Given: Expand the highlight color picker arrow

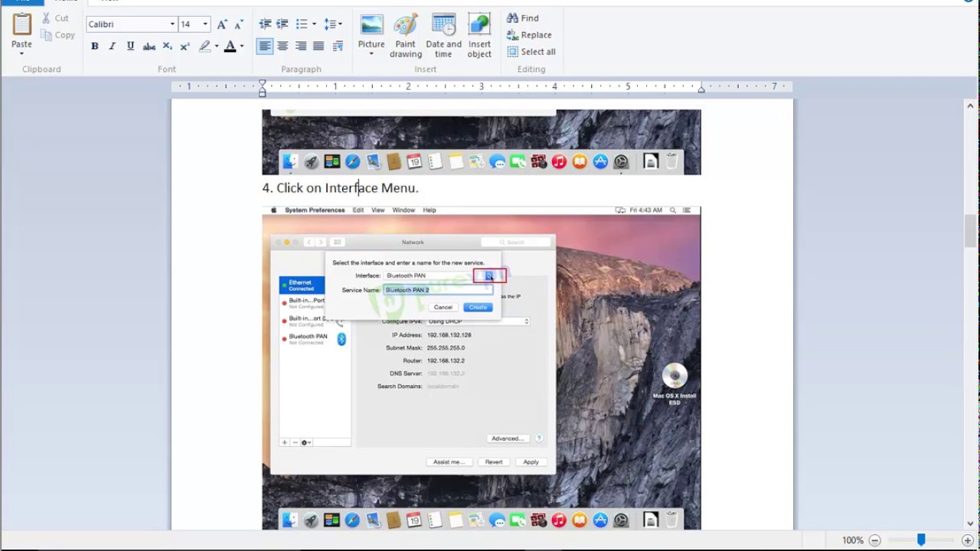Looking at the screenshot, I should 217,46.
